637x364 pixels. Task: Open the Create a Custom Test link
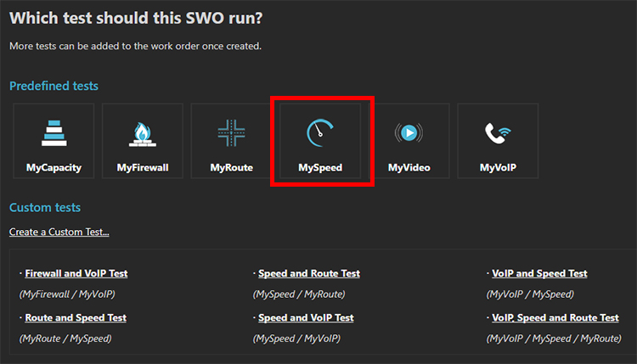tap(59, 232)
